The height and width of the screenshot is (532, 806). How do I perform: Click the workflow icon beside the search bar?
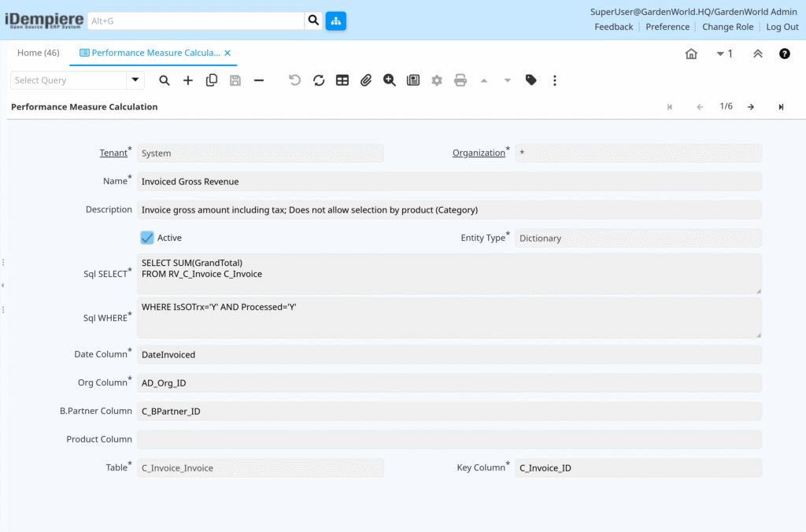pyautogui.click(x=336, y=20)
